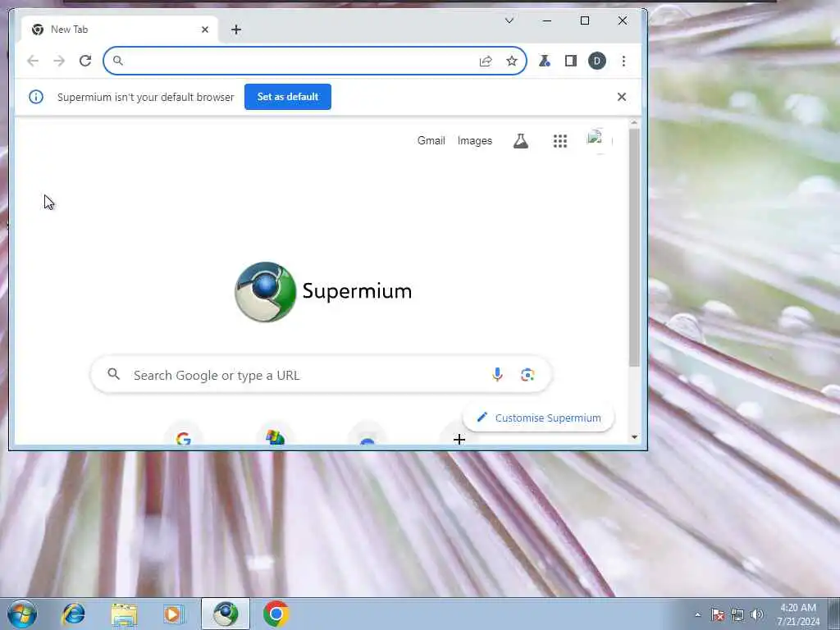Image resolution: width=840 pixels, height=630 pixels.
Task: Open the Gmail link
Action: pos(431,141)
